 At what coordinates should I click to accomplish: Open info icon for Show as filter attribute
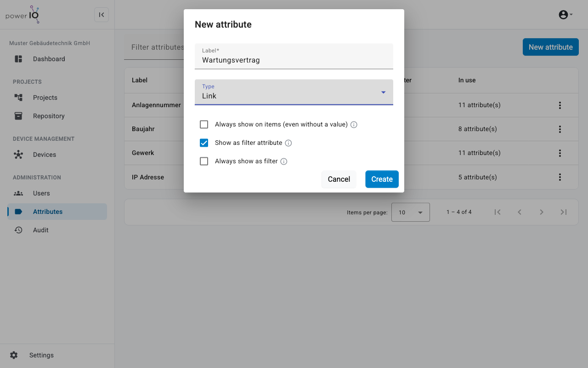tap(288, 143)
